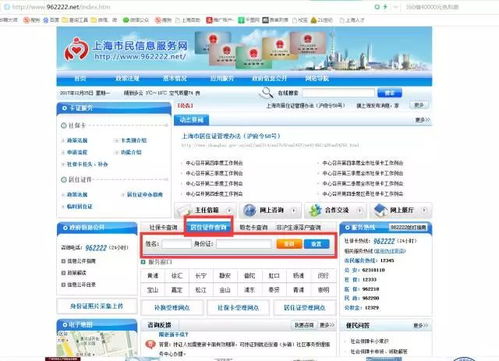
Task: Switch to the 敬老卡查询 tab
Action: click(x=253, y=227)
